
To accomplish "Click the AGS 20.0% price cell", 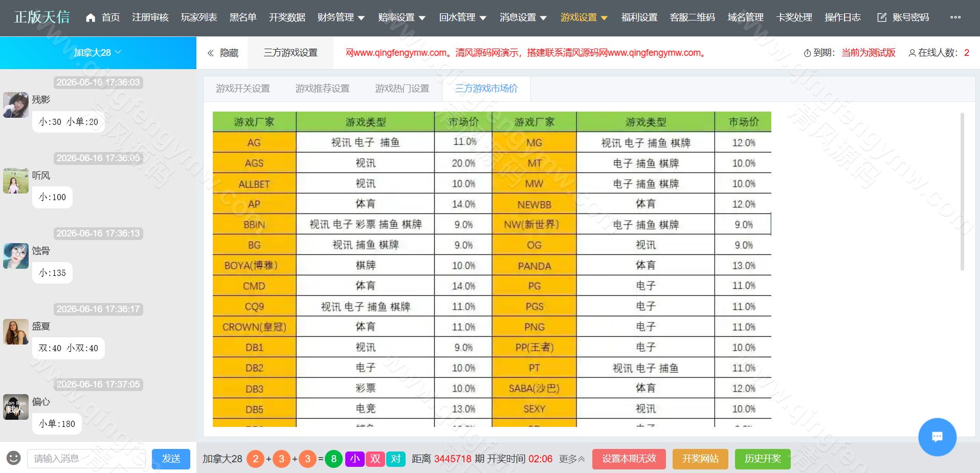I will pyautogui.click(x=463, y=163).
